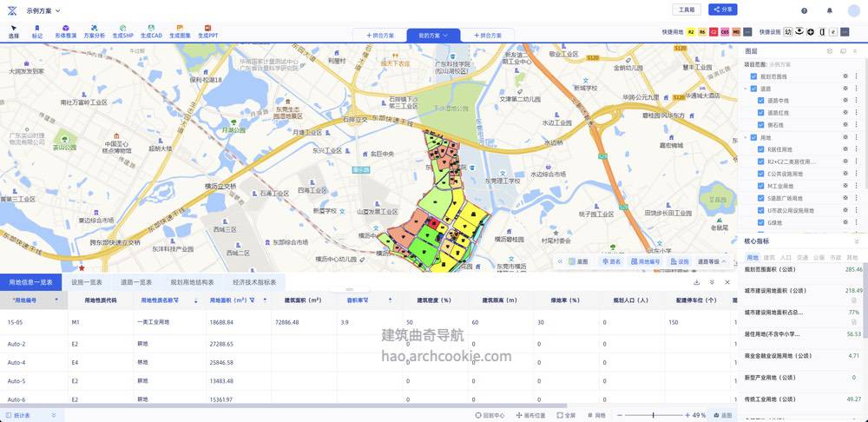Viewport: 868px width, 422px height.
Task: Pick the yellow R2 quick land swatch
Action: (691, 32)
